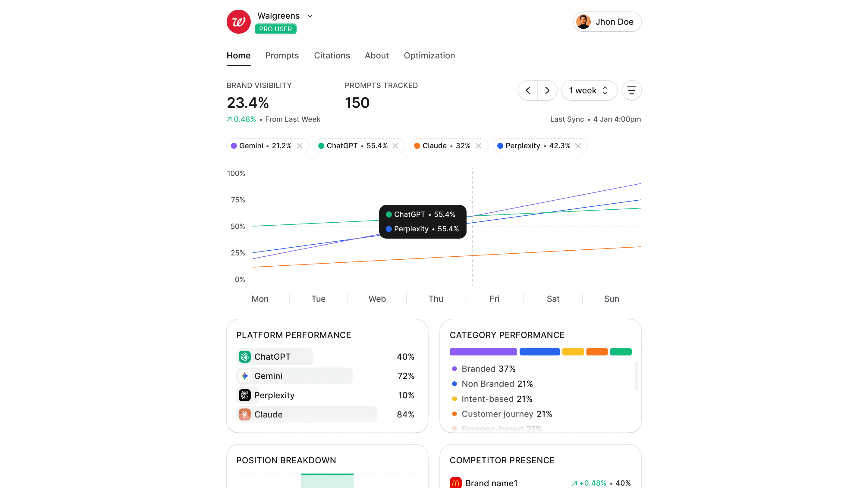Expand the Walgreens brand dropdown

(x=310, y=16)
